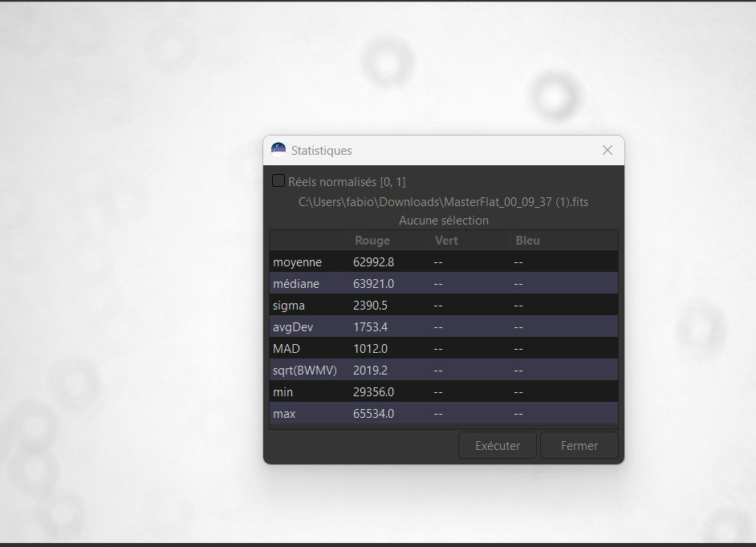Click the sigma value 2390.5

tap(370, 306)
